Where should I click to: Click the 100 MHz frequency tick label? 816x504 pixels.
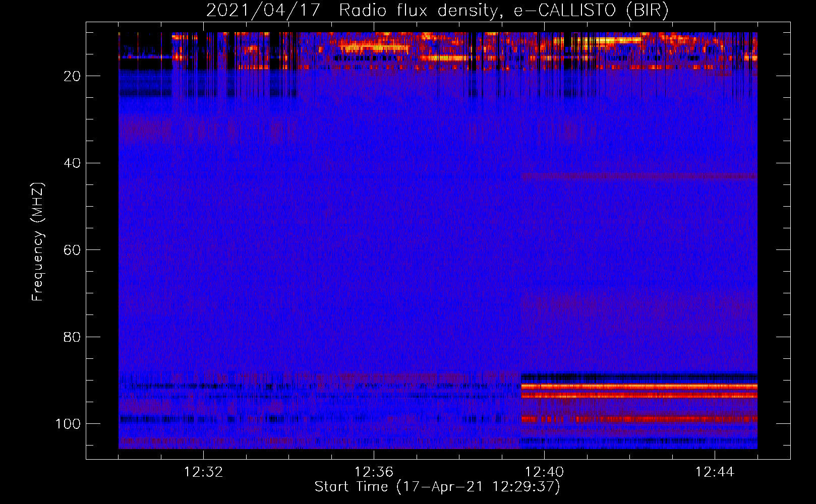pos(68,424)
